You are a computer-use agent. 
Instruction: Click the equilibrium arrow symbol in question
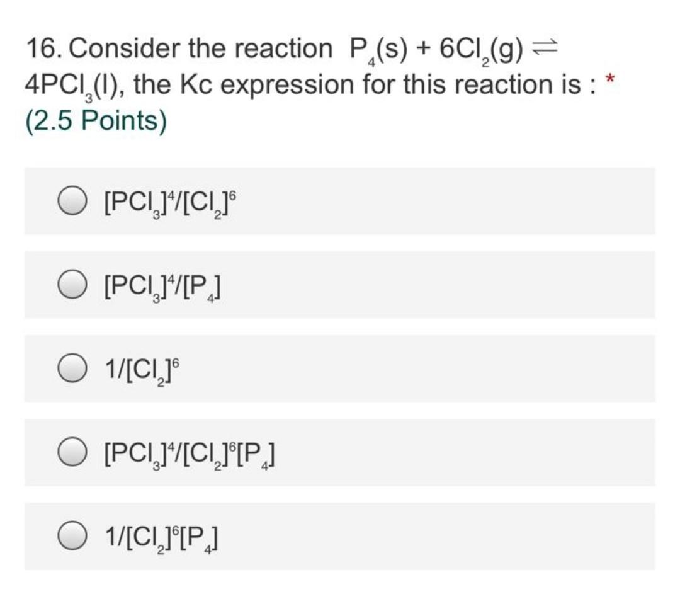pyautogui.click(x=544, y=48)
